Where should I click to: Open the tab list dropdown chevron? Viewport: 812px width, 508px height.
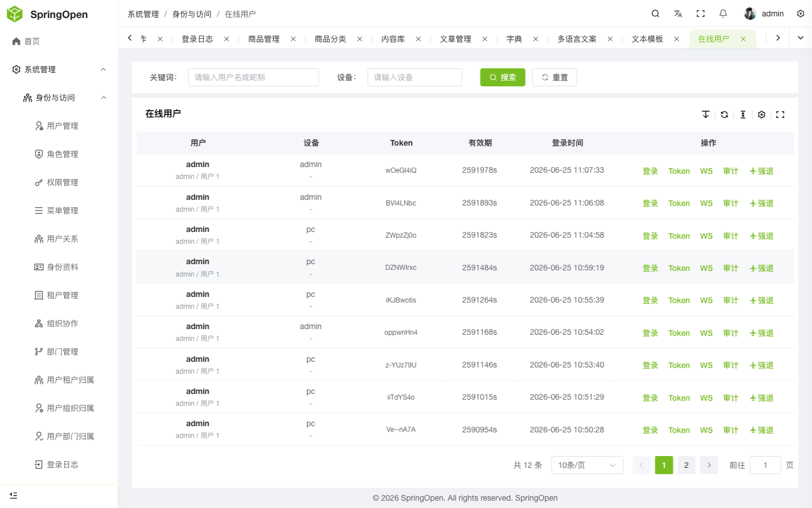801,38
